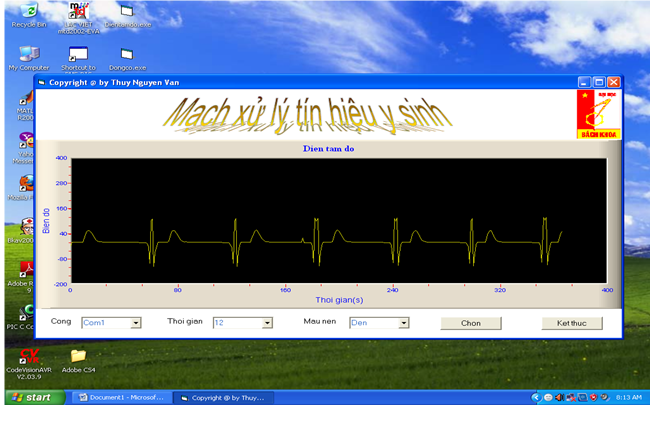The image size is (651, 421).
Task: Open the Mau nen Den dropdown
Action: (403, 323)
